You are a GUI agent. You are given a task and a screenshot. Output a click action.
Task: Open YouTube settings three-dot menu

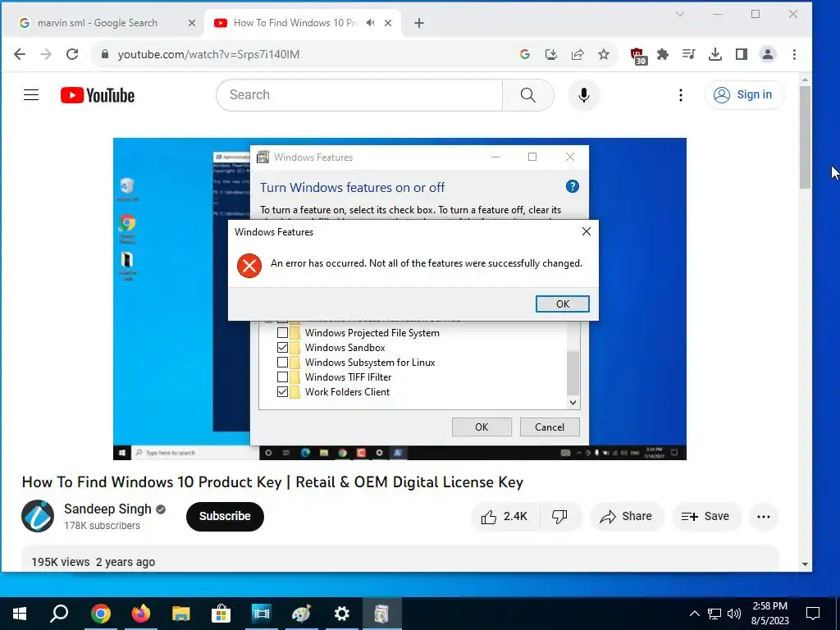point(680,95)
